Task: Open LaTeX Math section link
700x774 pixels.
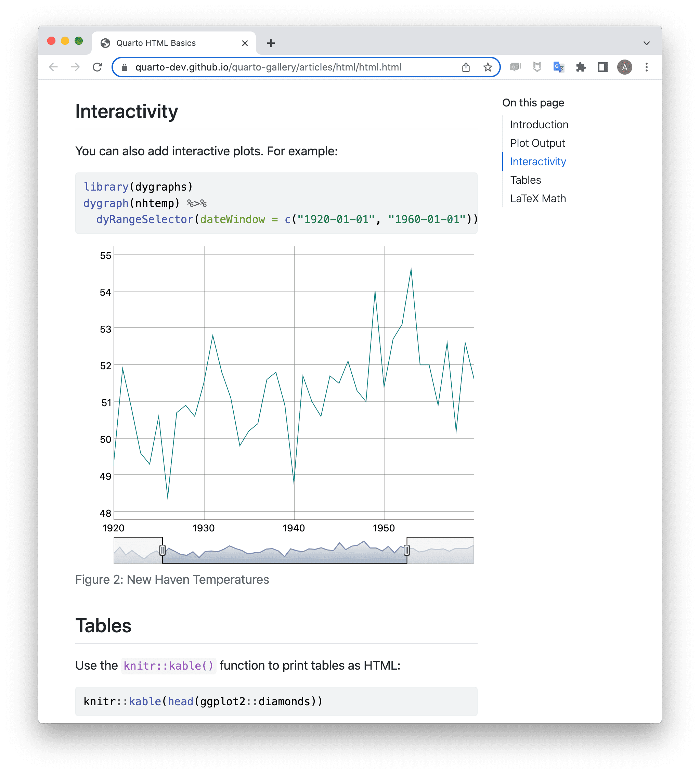Action: click(x=537, y=198)
